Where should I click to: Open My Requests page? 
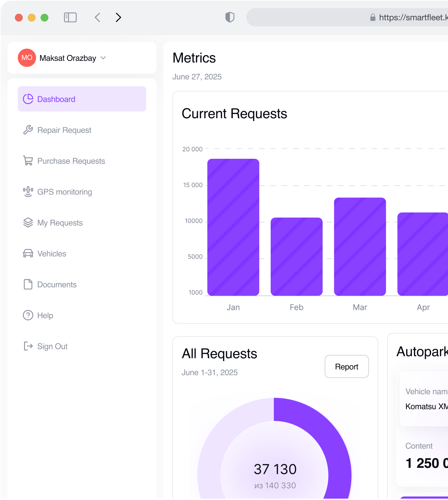pos(60,223)
